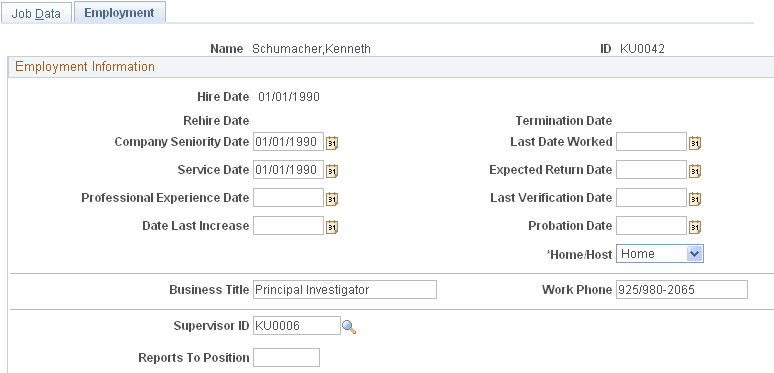
Task: Edit the Service Date field
Action: (x=288, y=170)
